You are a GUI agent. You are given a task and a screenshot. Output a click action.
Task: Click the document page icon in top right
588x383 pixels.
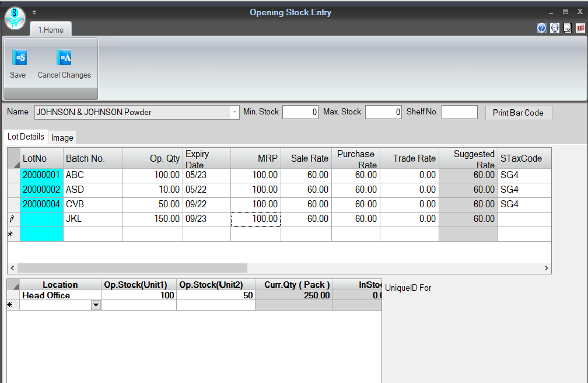pos(568,28)
